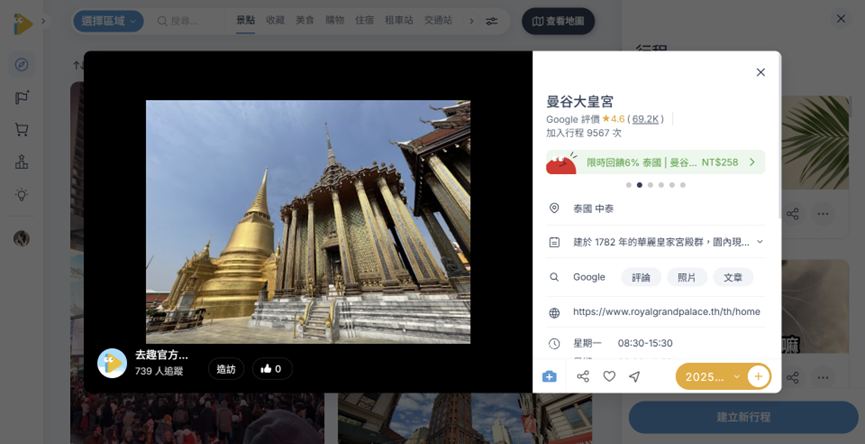Viewport: 865px width, 444px height.
Task: Click the 查看地圖 view map button
Action: coord(558,21)
